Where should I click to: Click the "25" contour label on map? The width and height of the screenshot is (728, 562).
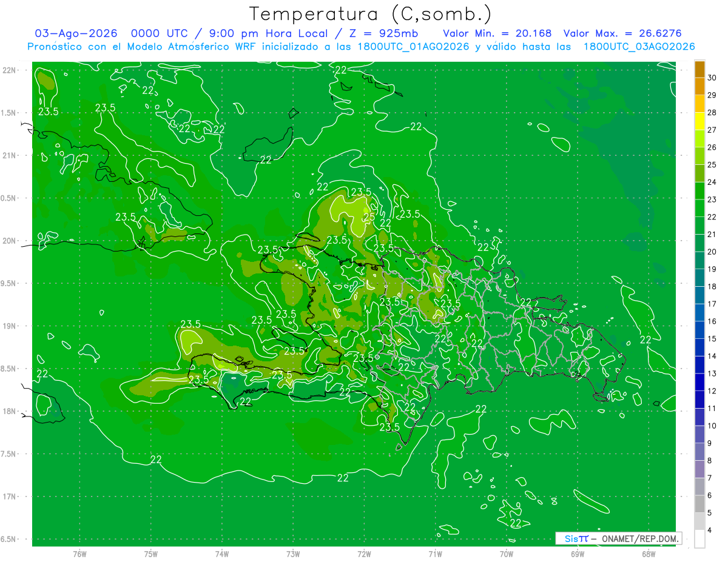click(x=368, y=216)
